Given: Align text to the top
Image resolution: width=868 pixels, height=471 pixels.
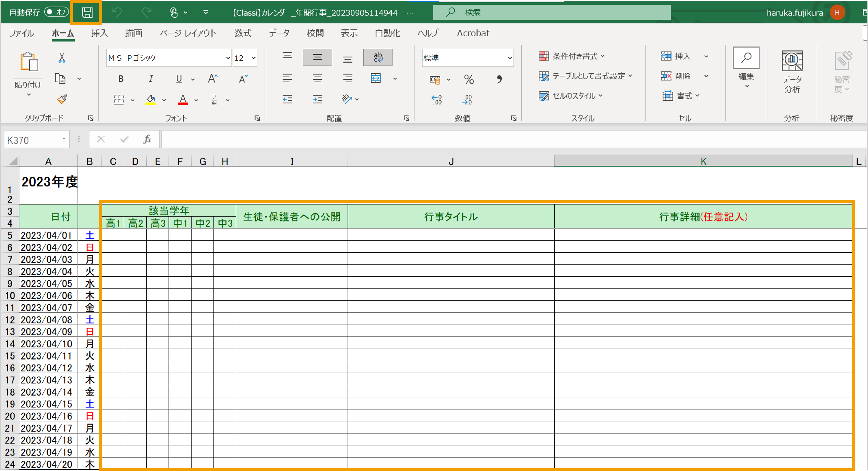Looking at the screenshot, I should [287, 56].
